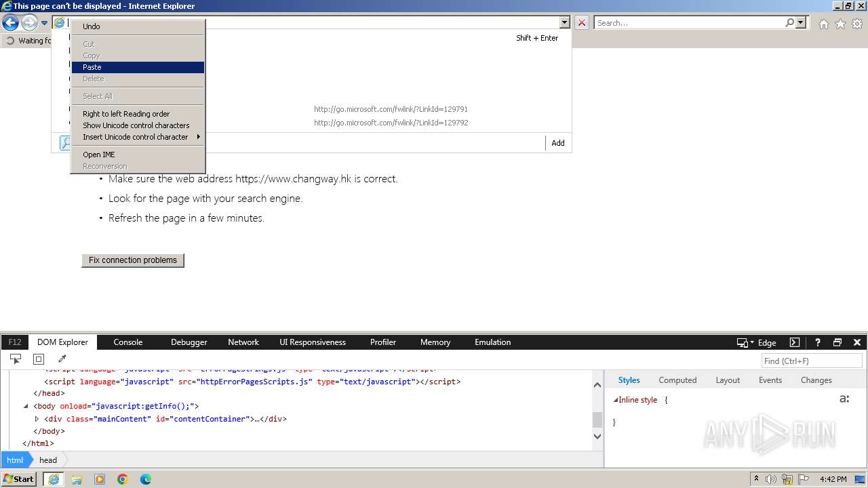
Task: Open dev tools Help question mark
Action: [818, 342]
